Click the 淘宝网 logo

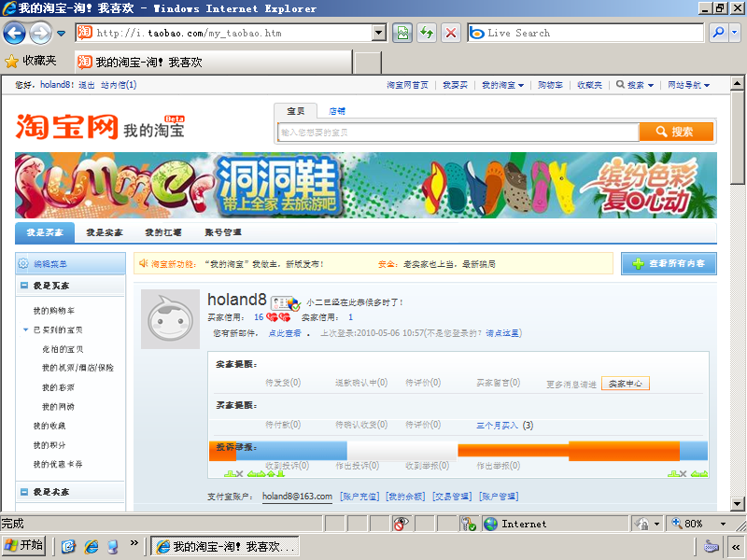point(66,127)
